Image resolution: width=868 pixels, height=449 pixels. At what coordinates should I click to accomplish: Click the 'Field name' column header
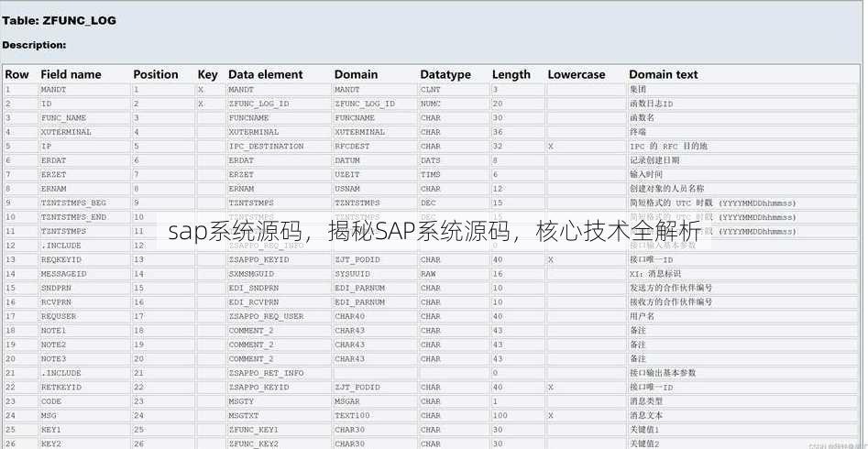(x=71, y=74)
